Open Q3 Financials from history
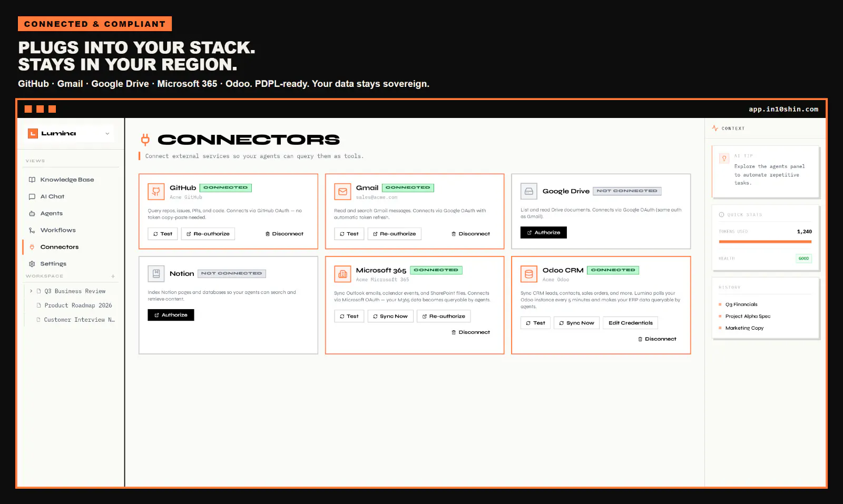 [x=741, y=304]
